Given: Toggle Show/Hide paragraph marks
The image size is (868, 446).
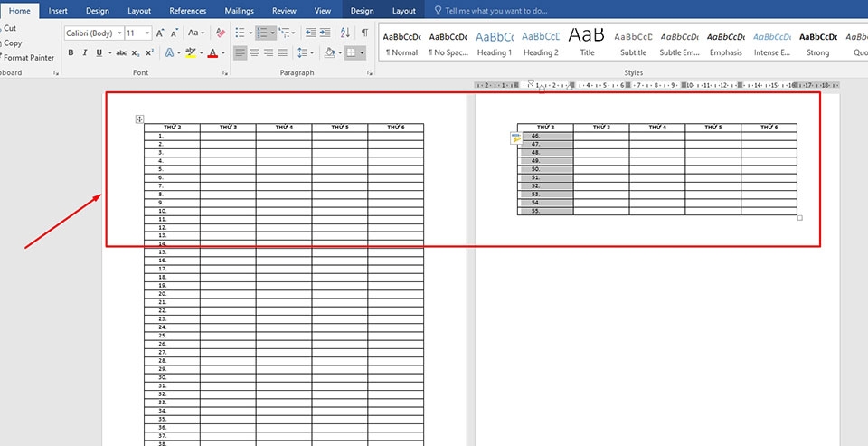Looking at the screenshot, I should (364, 33).
